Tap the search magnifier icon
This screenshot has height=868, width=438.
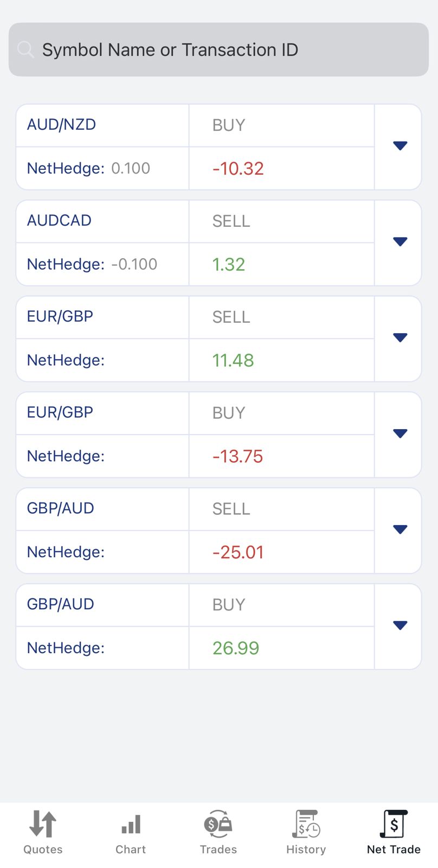click(x=25, y=49)
